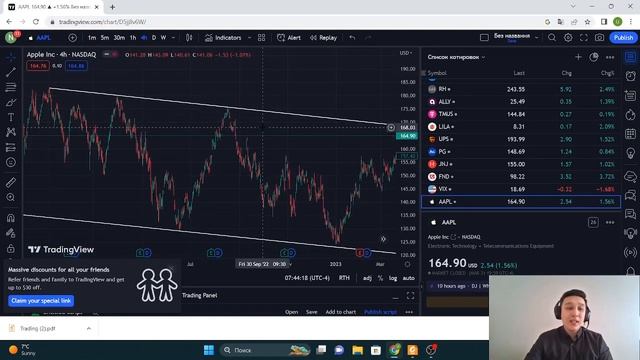Select the JNJ watchlist row

(521, 164)
